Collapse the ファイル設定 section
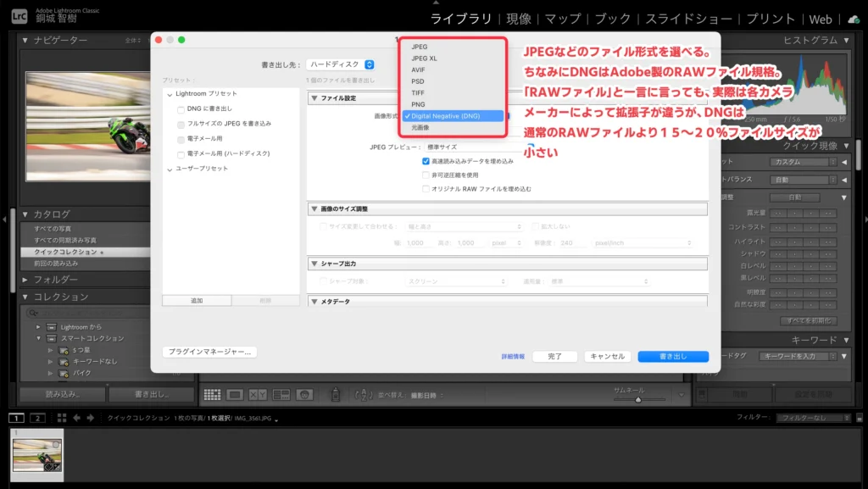 tap(314, 98)
